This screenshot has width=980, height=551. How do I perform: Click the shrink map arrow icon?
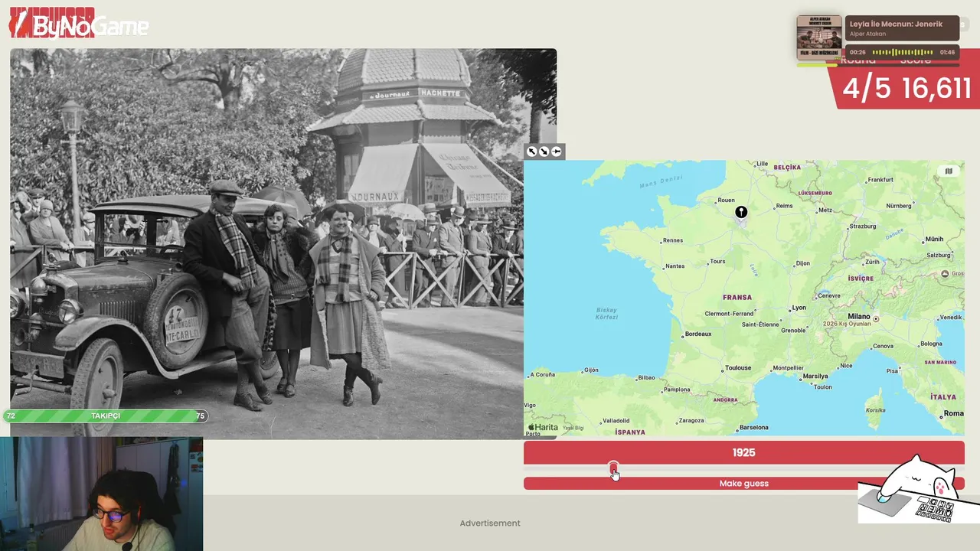click(544, 152)
